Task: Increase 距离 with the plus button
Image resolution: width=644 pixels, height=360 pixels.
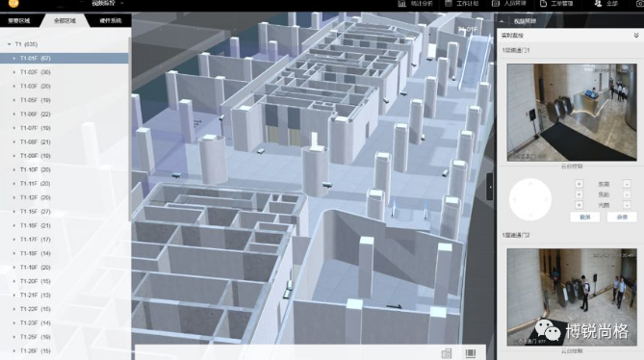Action: [x=580, y=184]
